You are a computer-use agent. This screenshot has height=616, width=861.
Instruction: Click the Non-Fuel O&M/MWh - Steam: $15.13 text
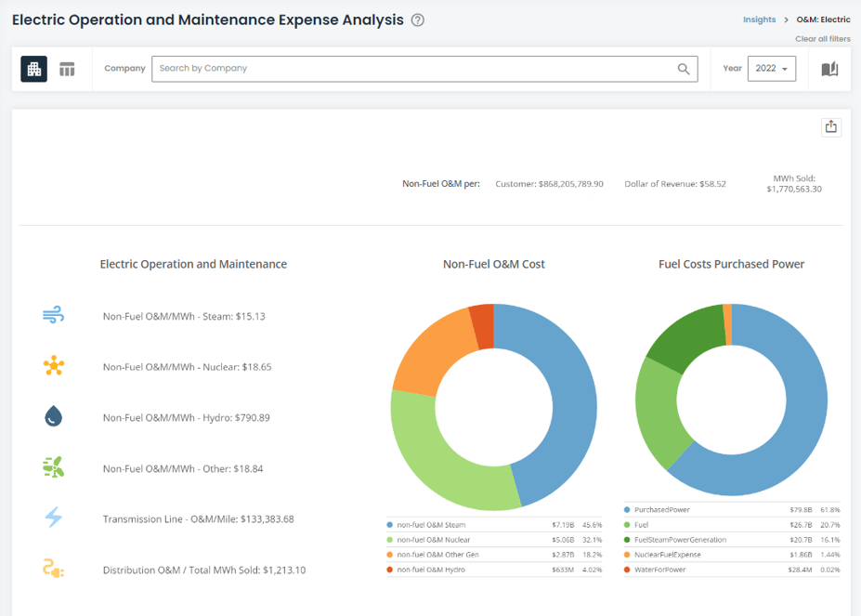184,317
